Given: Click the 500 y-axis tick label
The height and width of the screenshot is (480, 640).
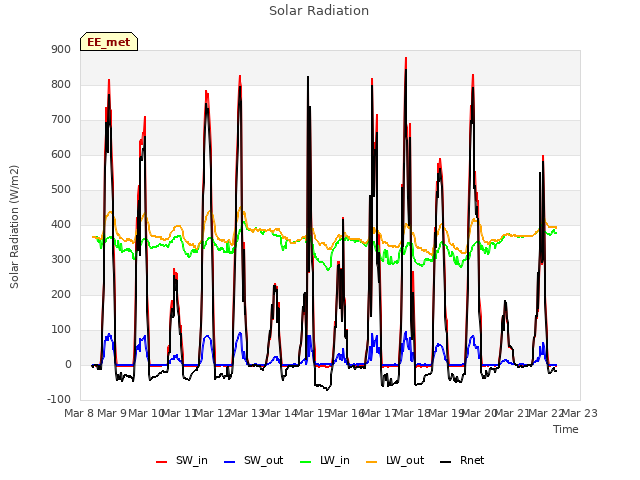Looking at the screenshot, I should 61,189.
